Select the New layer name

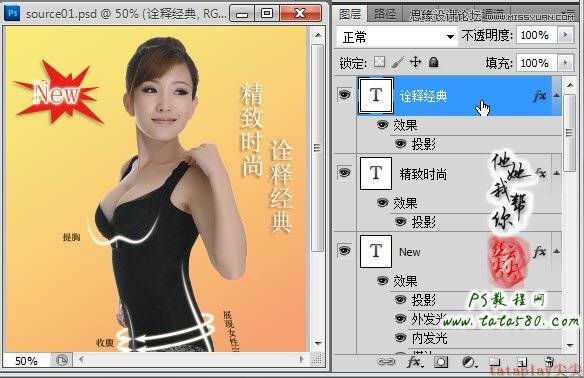(x=410, y=252)
